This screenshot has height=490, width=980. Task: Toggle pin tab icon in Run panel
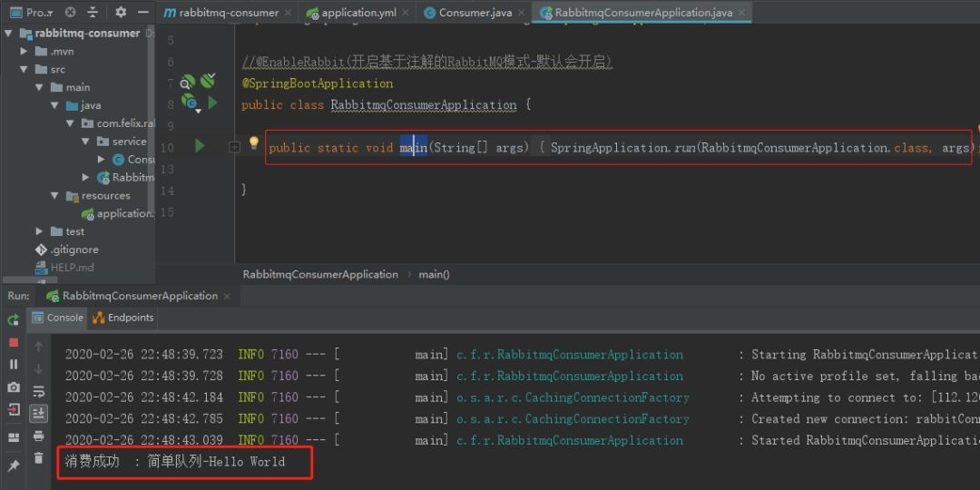click(x=14, y=465)
